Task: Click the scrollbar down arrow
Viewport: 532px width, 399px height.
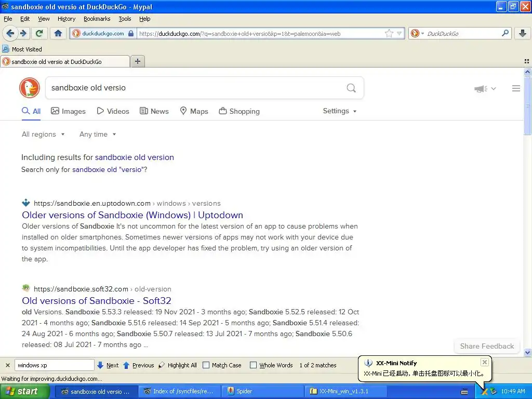Action: 527,353
